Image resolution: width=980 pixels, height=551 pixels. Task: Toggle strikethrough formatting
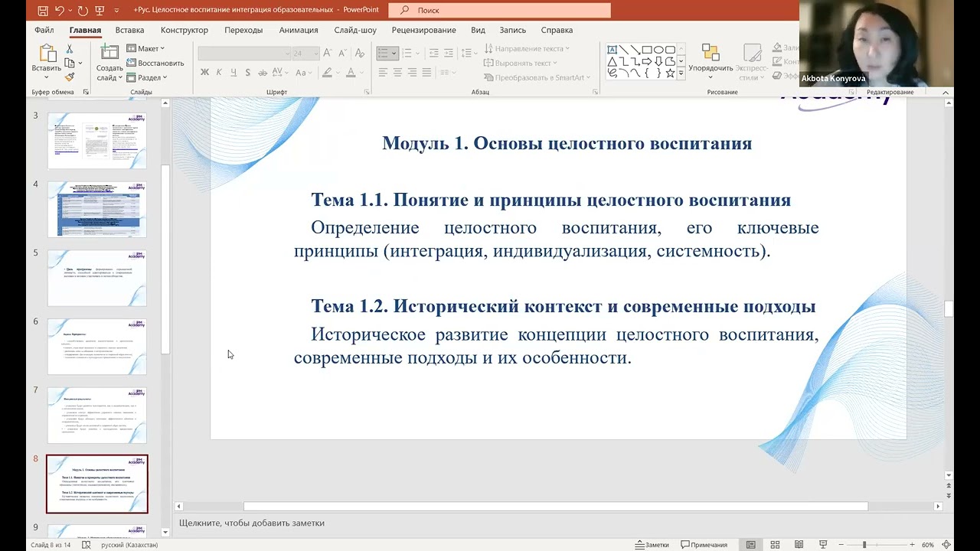[x=264, y=73]
